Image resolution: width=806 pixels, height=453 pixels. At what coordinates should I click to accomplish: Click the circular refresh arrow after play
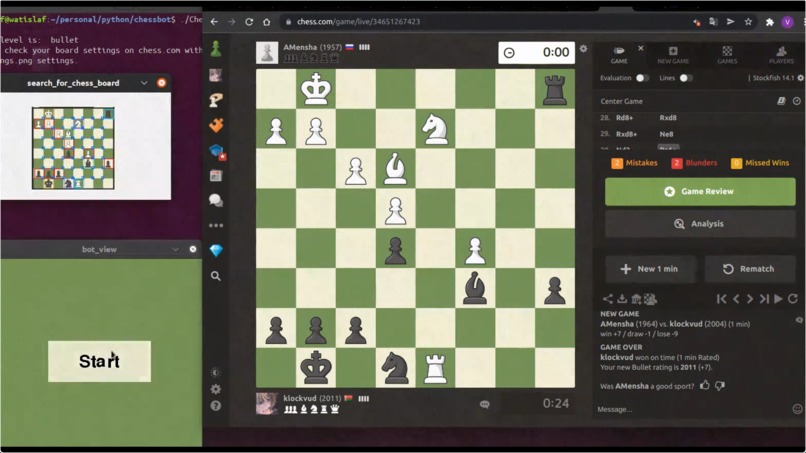point(793,299)
